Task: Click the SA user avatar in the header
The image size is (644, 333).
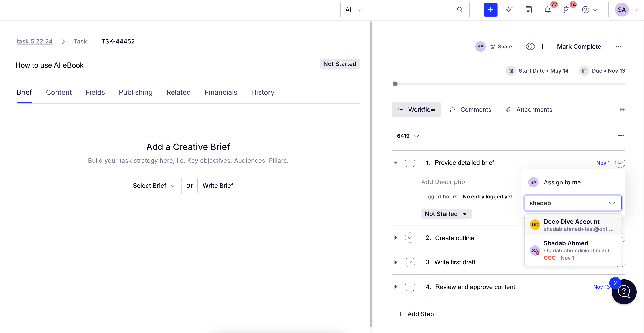Action: (x=622, y=10)
